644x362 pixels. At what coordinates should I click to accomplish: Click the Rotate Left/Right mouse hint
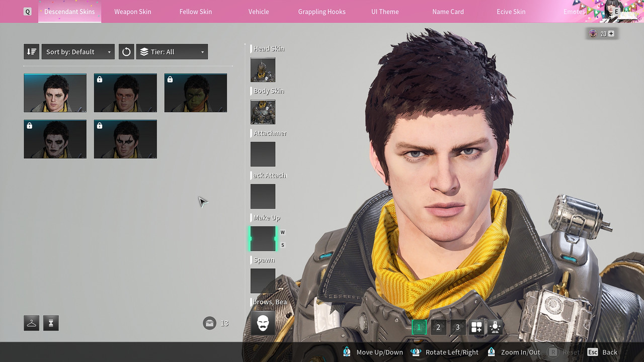[445, 352]
